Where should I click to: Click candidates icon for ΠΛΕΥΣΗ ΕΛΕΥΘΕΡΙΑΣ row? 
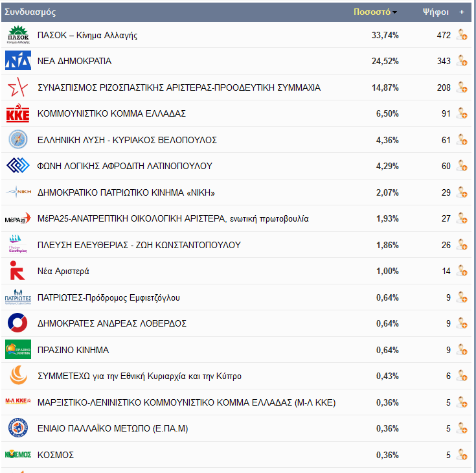[462, 245]
